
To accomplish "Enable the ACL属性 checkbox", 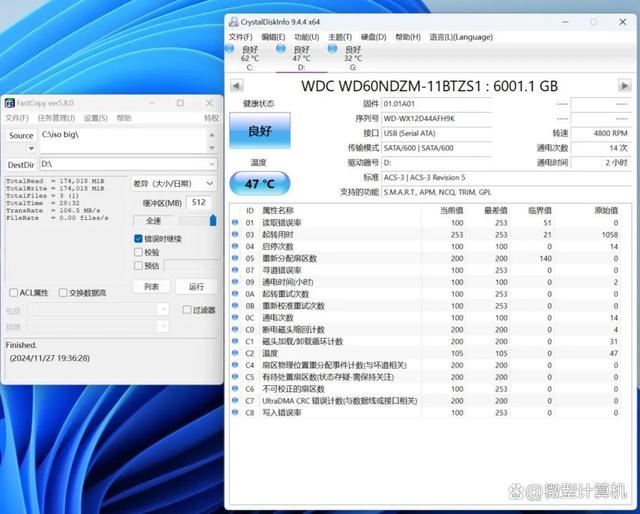I will (x=13, y=293).
